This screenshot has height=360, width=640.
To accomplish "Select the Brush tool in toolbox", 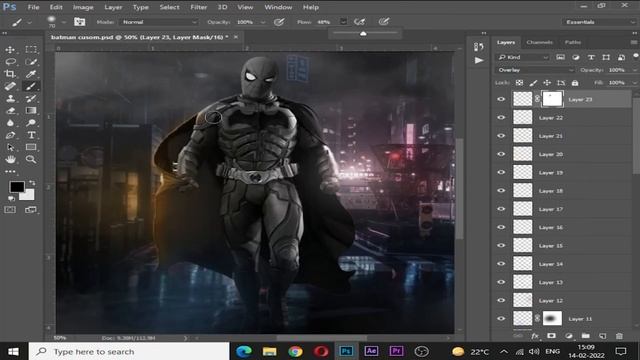I will click(x=31, y=86).
